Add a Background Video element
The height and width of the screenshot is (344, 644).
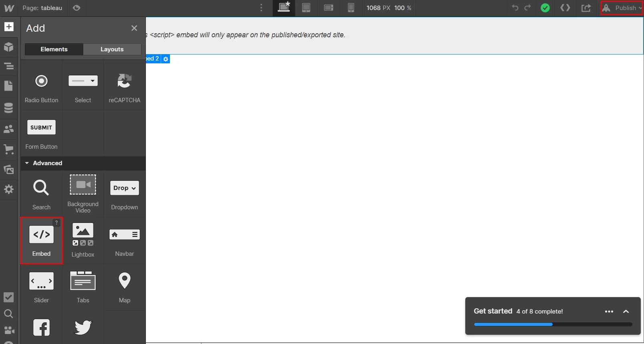[83, 193]
